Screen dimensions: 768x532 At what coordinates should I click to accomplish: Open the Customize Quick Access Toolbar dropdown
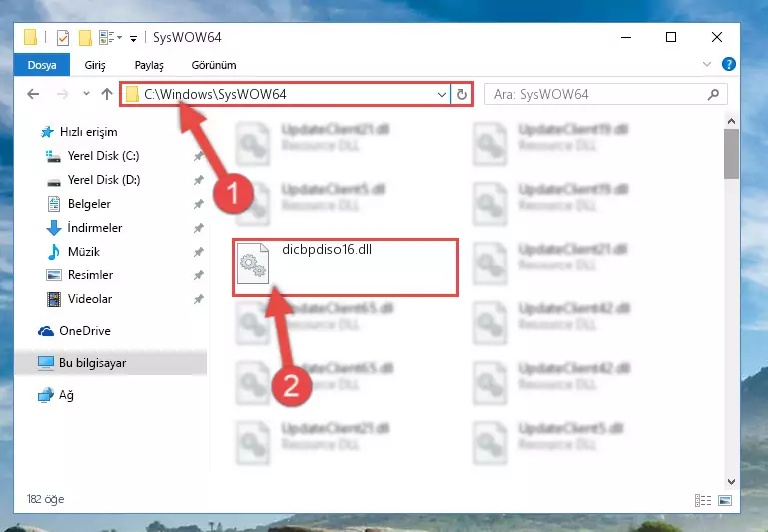[133, 38]
